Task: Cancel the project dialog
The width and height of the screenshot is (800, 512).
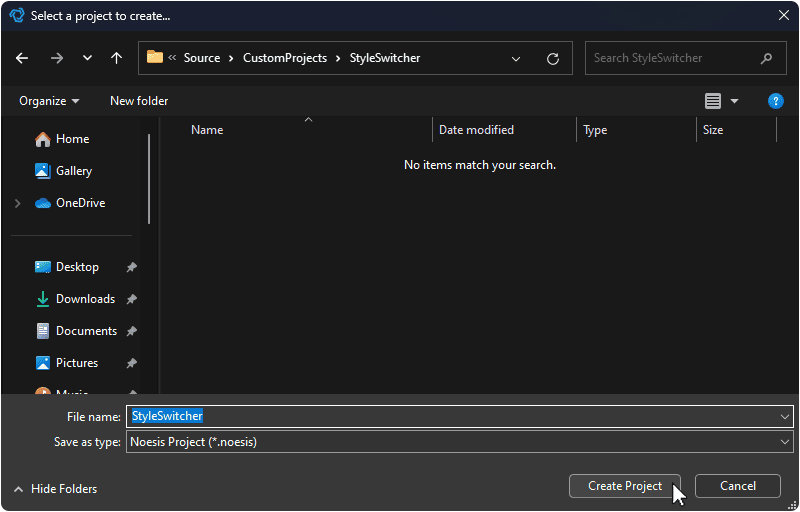Action: 738,486
